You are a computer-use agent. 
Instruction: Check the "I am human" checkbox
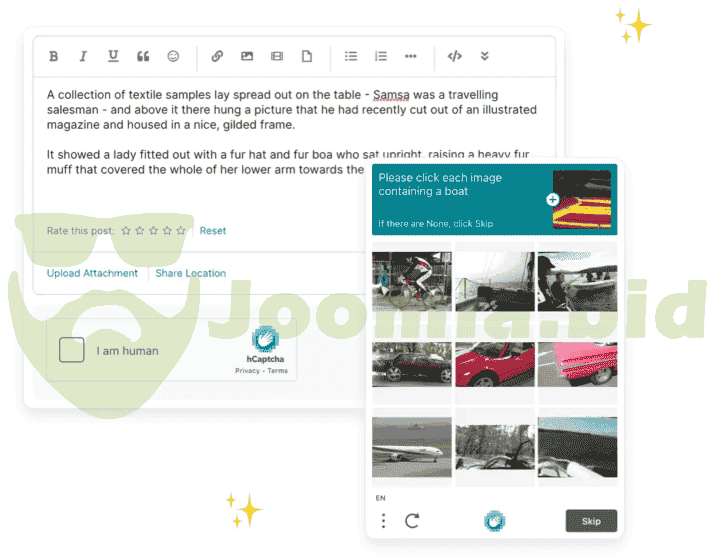tap(71, 350)
